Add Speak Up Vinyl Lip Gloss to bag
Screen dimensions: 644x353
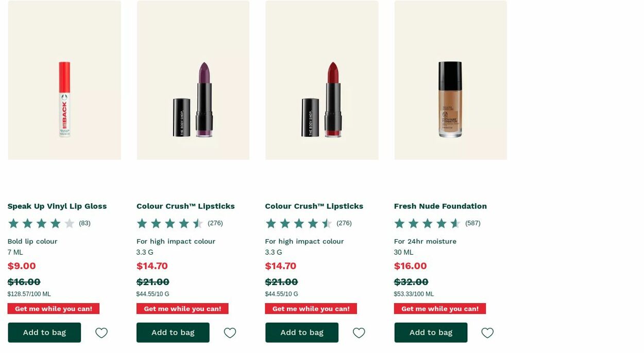point(44,332)
